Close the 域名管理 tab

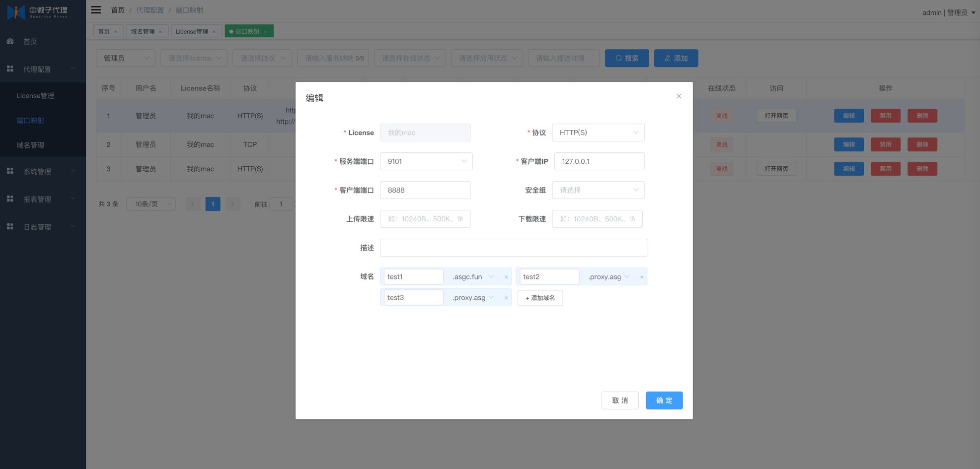tap(160, 32)
